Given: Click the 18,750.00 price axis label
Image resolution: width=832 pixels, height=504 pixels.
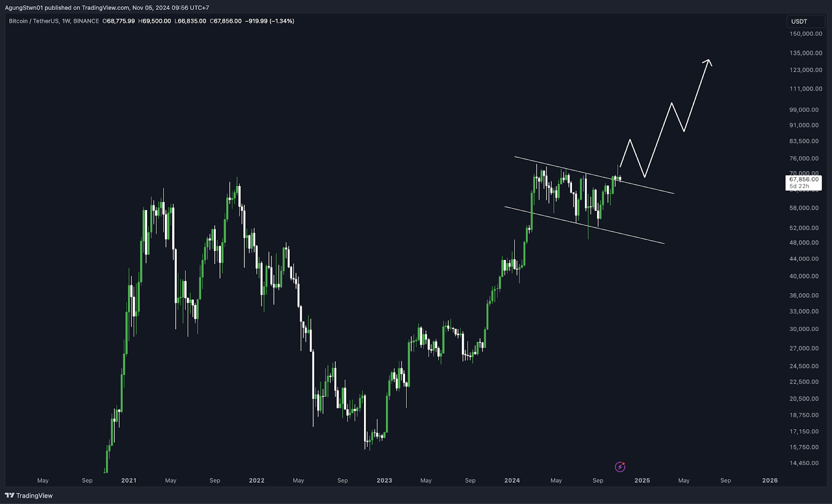Looking at the screenshot, I should [804, 415].
